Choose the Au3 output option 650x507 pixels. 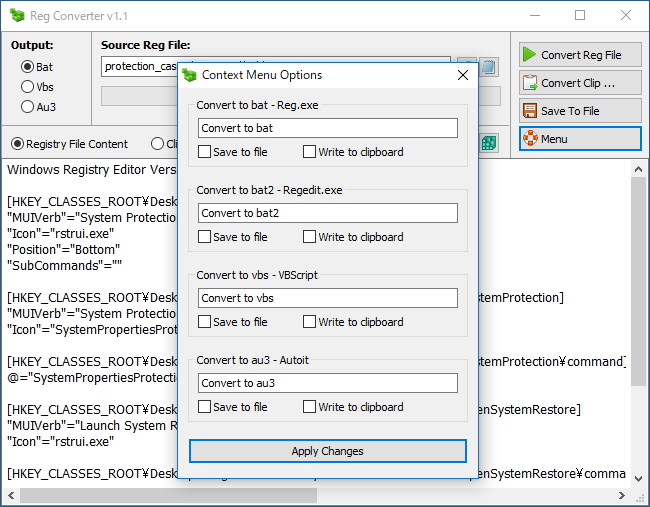(27, 106)
